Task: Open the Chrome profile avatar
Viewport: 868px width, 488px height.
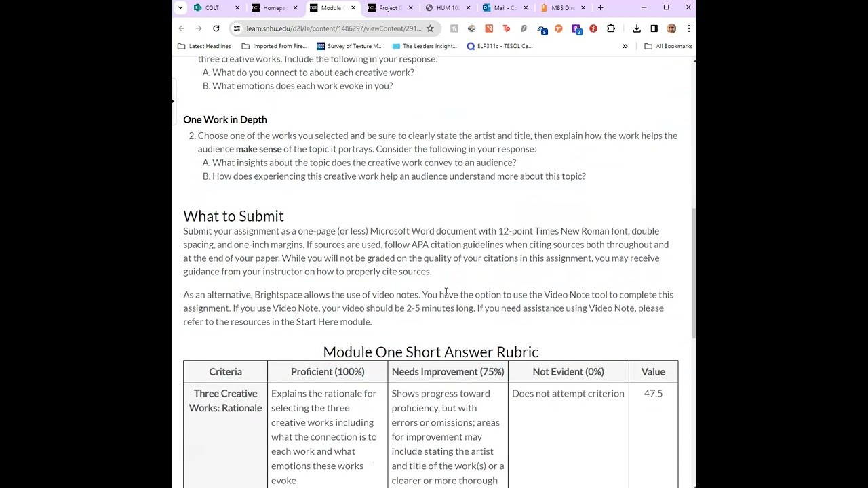Action: coord(671,28)
